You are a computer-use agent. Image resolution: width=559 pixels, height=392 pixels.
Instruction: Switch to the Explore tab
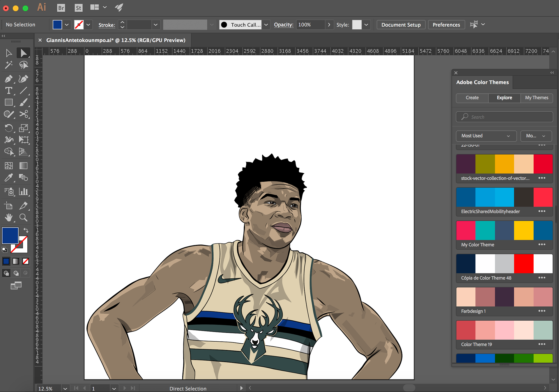[504, 98]
